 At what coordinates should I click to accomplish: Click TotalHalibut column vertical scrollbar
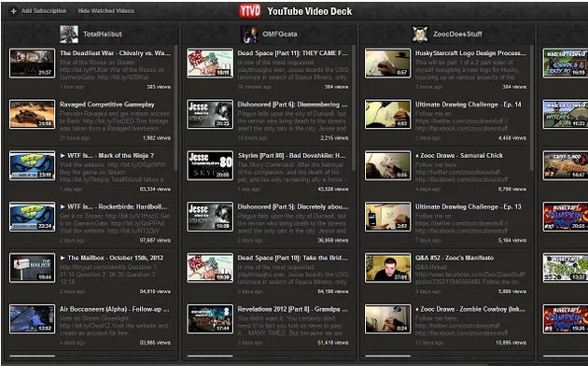coord(175,108)
